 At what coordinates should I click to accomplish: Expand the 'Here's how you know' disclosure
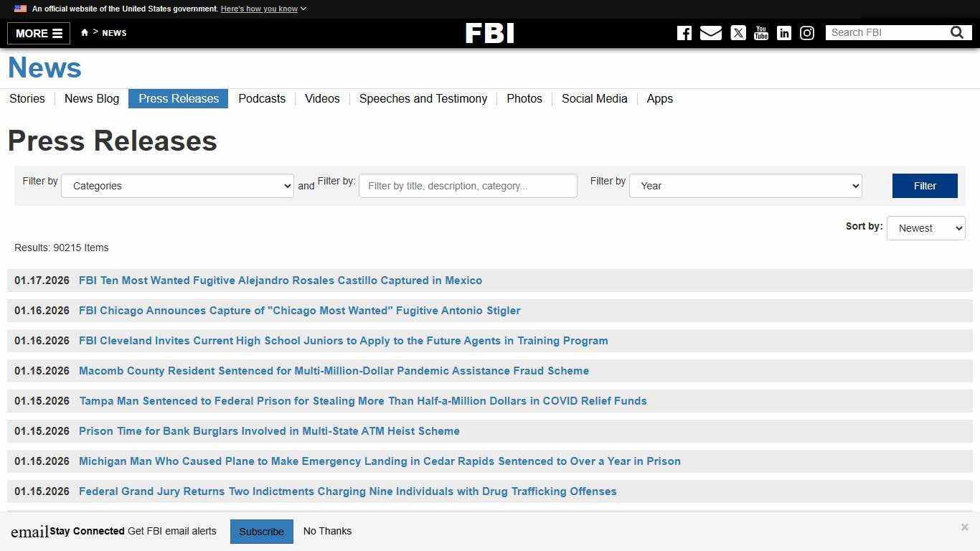pyautogui.click(x=263, y=9)
